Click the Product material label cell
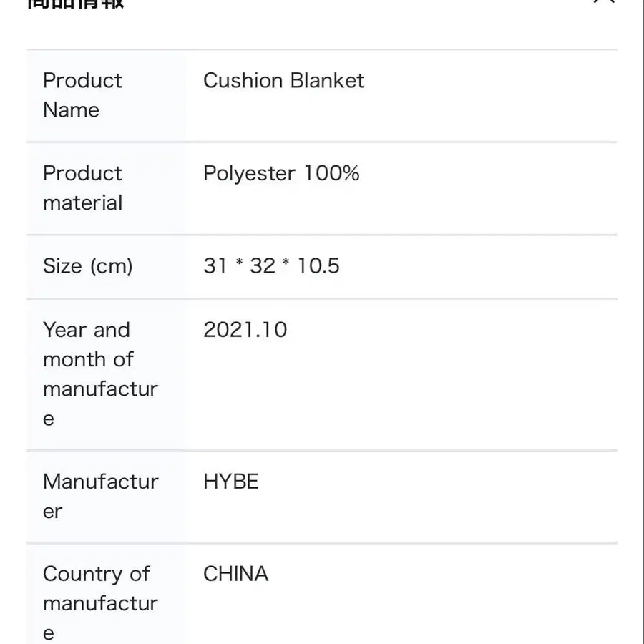This screenshot has height=644, width=644. 82,187
